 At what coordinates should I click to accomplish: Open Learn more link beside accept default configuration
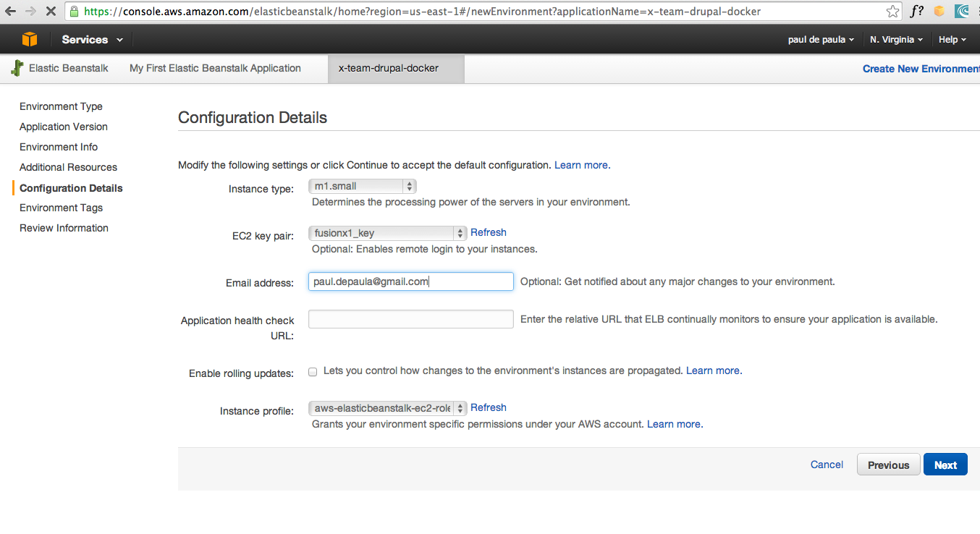[x=583, y=165]
